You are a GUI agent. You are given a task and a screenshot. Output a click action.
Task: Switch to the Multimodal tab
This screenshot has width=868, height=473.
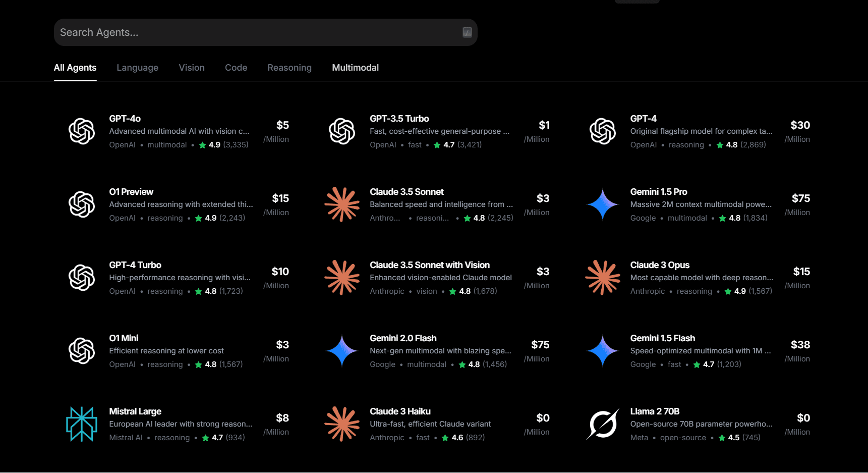pyautogui.click(x=355, y=67)
